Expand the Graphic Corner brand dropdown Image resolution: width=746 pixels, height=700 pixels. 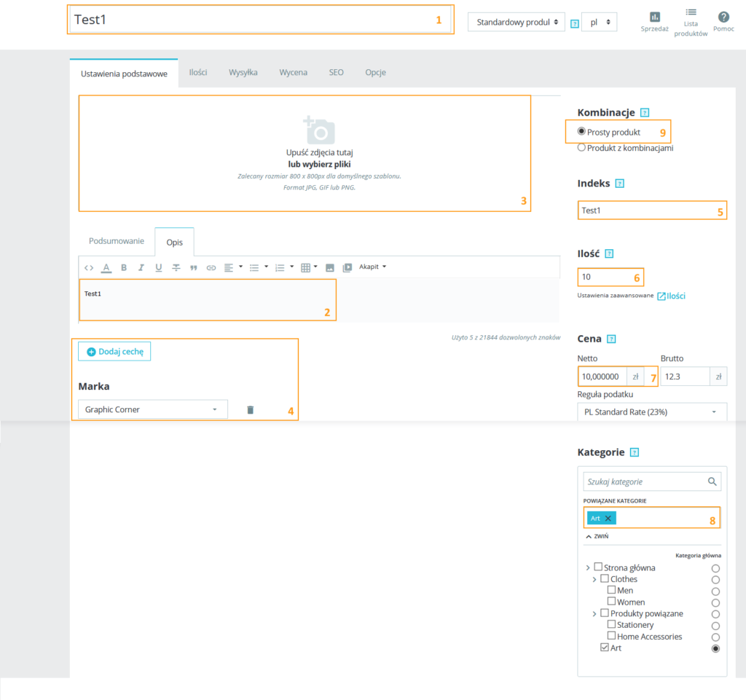(153, 409)
